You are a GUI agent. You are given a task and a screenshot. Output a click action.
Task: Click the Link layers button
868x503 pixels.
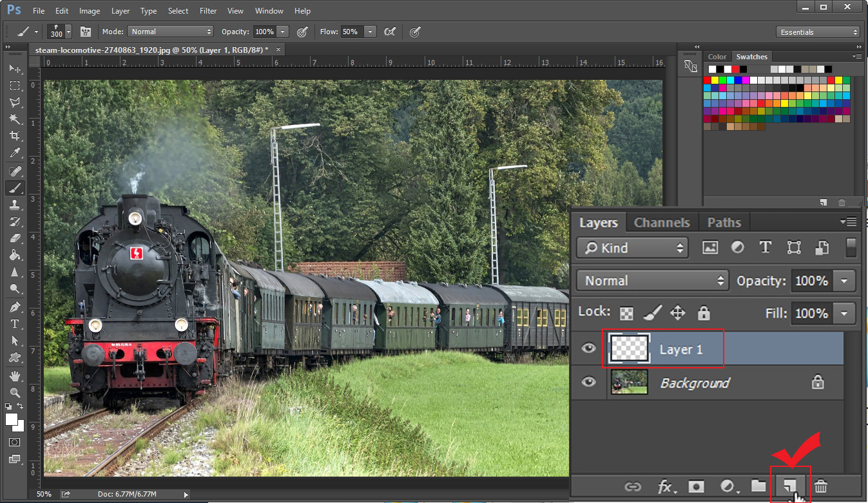coord(633,486)
